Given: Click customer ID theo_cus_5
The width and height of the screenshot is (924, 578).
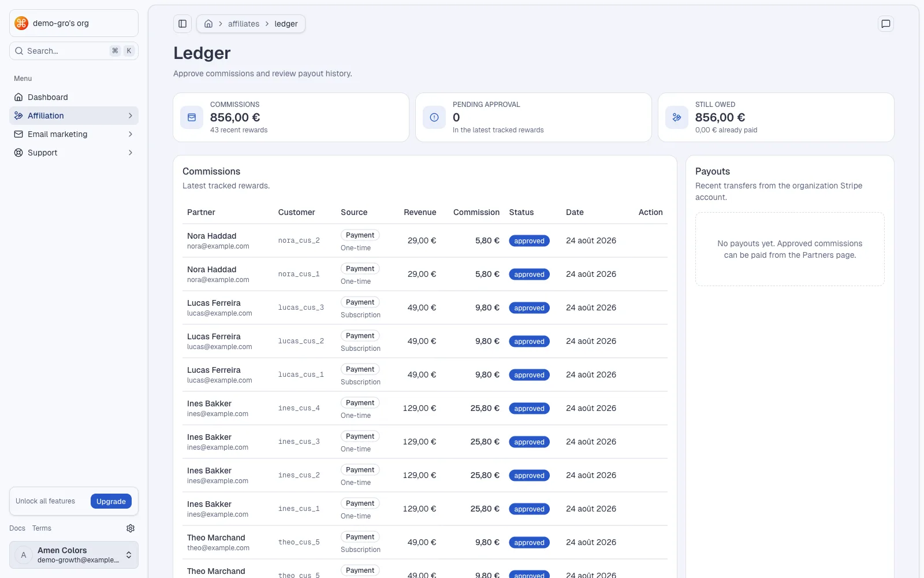Looking at the screenshot, I should click(x=299, y=542).
